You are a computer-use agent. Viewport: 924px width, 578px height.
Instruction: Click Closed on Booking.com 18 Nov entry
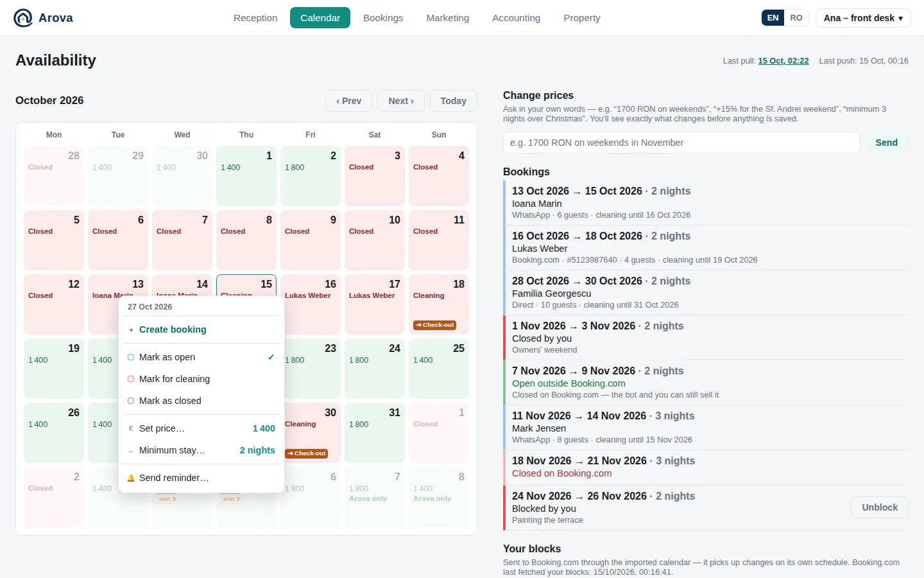coord(706,468)
